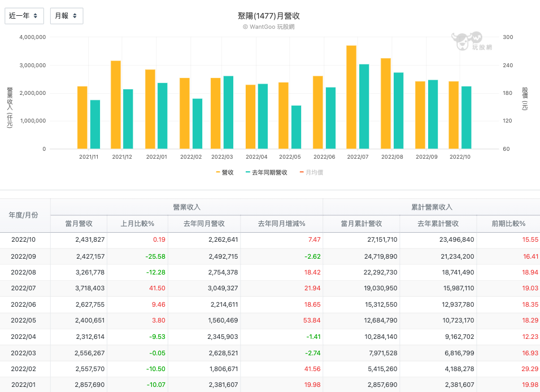
Task: Click the 2022/05 teal last-year revenue bar
Action: point(296,127)
